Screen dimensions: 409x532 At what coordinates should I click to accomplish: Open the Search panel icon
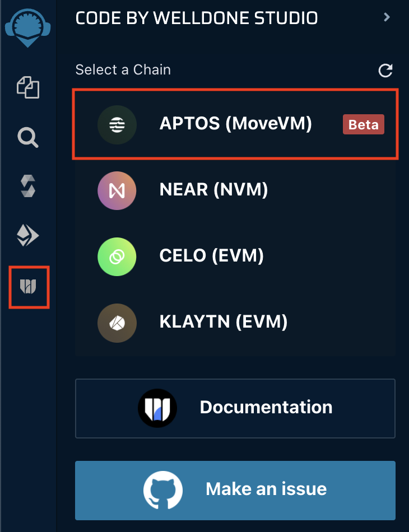(x=28, y=136)
